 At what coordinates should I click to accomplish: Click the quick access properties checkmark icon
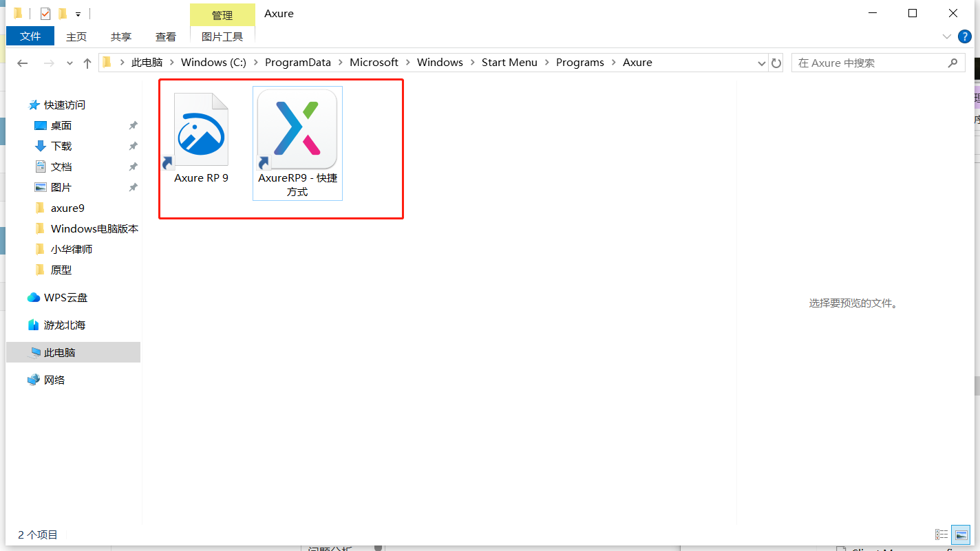click(x=45, y=13)
